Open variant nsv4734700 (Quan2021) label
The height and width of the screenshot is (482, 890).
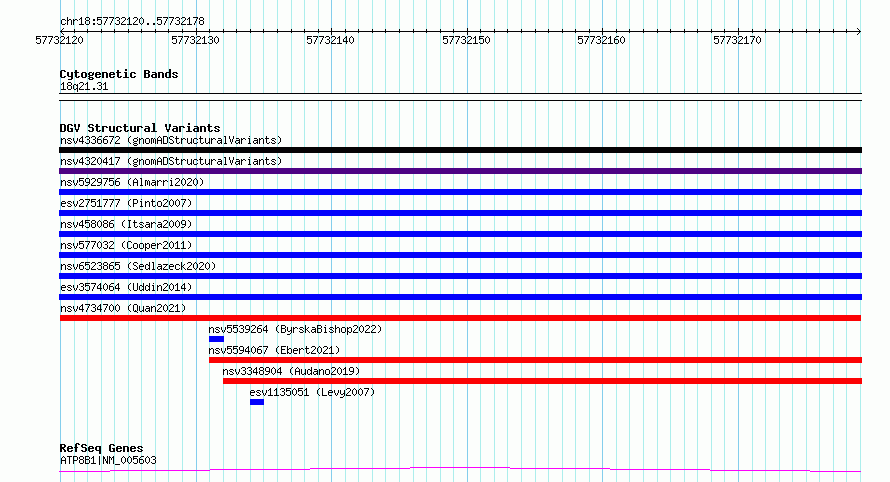123,308
